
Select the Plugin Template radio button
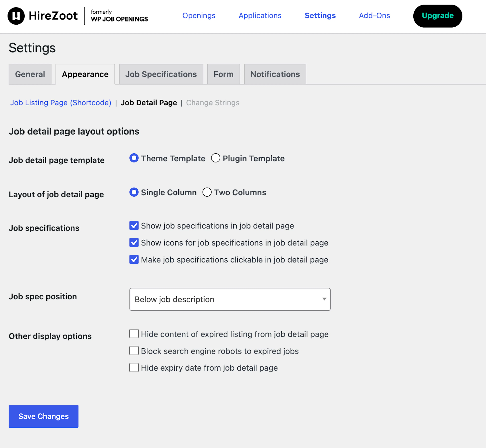coord(216,158)
